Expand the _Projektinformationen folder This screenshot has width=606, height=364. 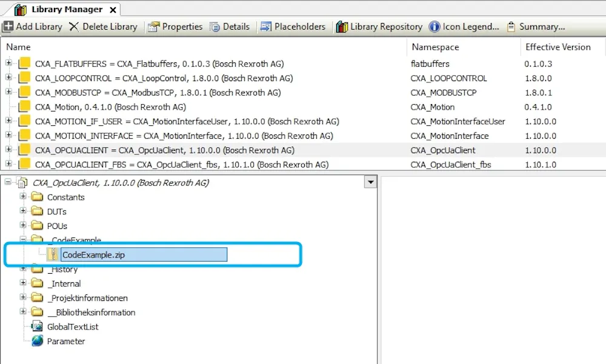[x=23, y=297]
